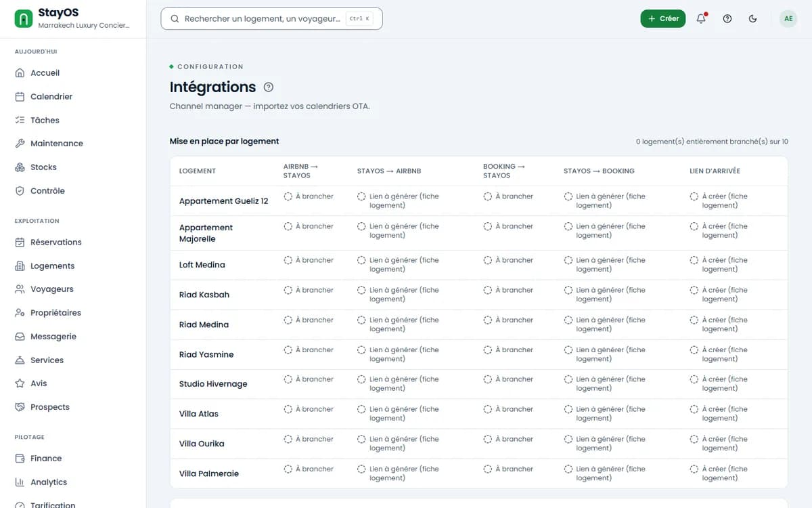Click the Villa Ourika row name
Viewport: 812px width, 508px height.
[202, 444]
